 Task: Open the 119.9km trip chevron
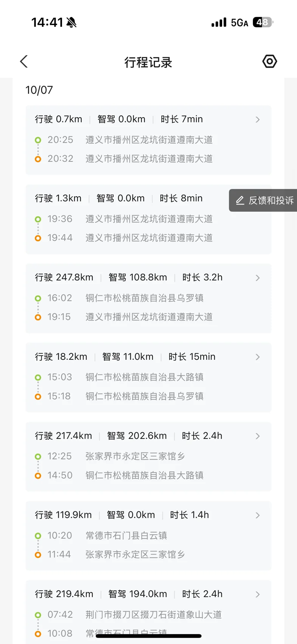[x=258, y=516]
